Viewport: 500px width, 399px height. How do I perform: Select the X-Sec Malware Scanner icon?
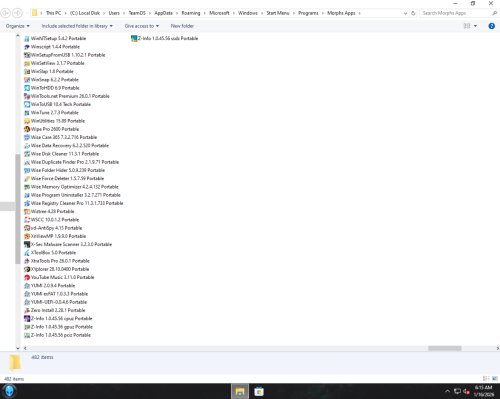[27, 244]
